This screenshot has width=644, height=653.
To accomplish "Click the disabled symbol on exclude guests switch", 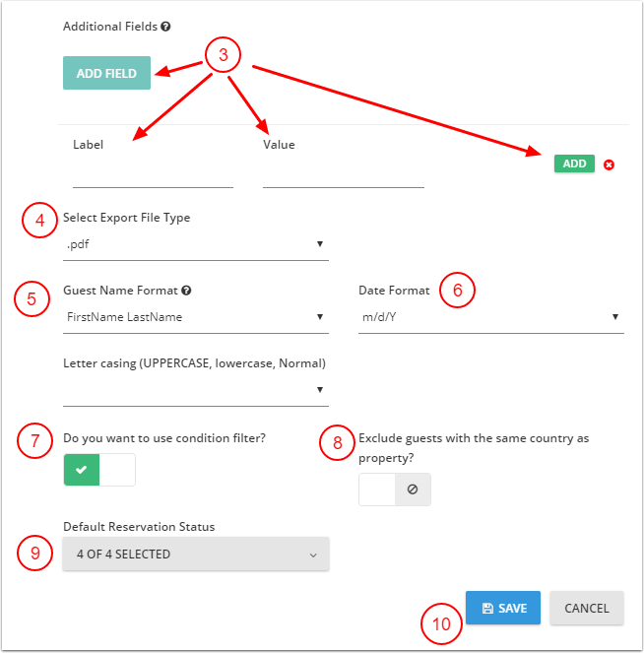I will 413,490.
